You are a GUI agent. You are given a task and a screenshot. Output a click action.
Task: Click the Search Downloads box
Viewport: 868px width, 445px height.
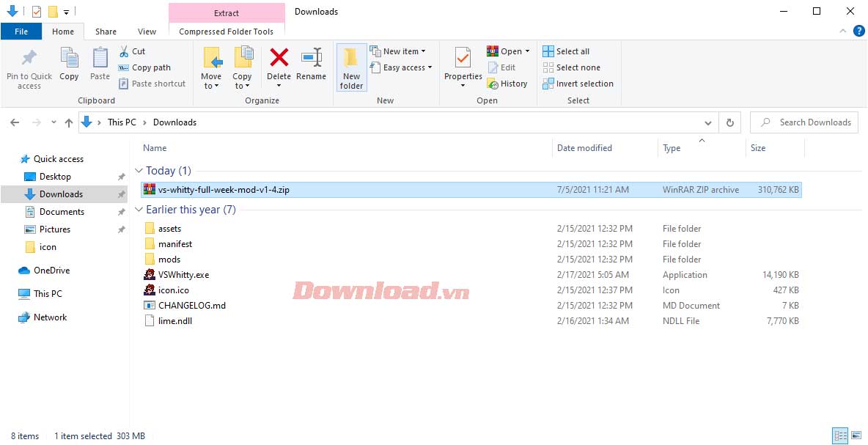(803, 122)
